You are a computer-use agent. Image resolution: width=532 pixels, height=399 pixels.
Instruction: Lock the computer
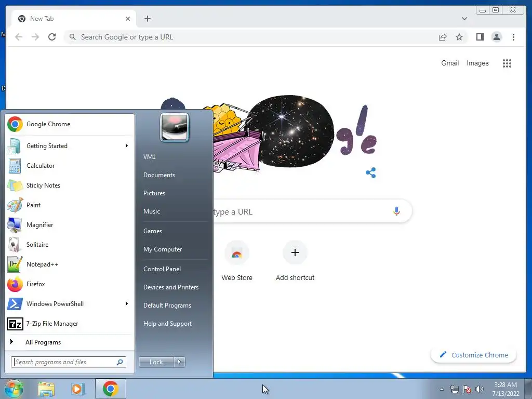click(156, 362)
